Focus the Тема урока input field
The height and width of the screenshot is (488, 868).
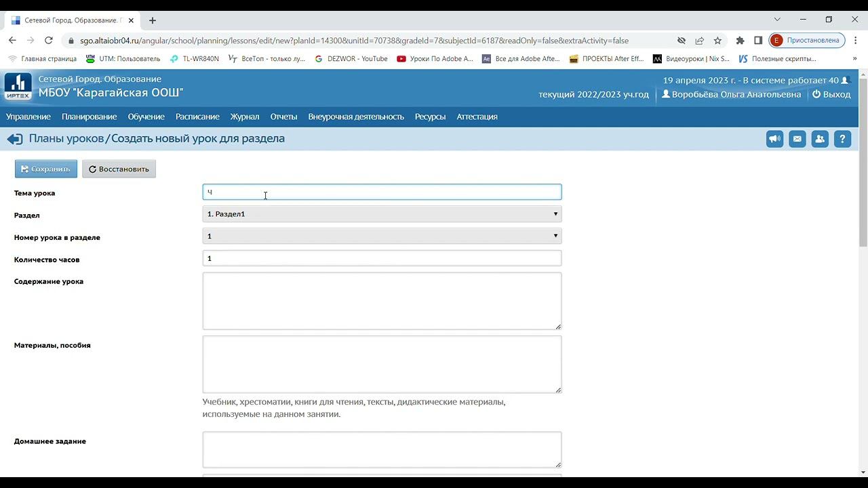click(382, 192)
